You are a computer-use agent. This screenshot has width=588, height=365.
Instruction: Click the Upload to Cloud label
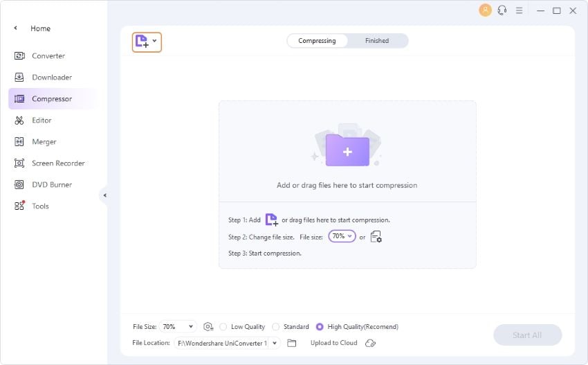[x=333, y=343]
